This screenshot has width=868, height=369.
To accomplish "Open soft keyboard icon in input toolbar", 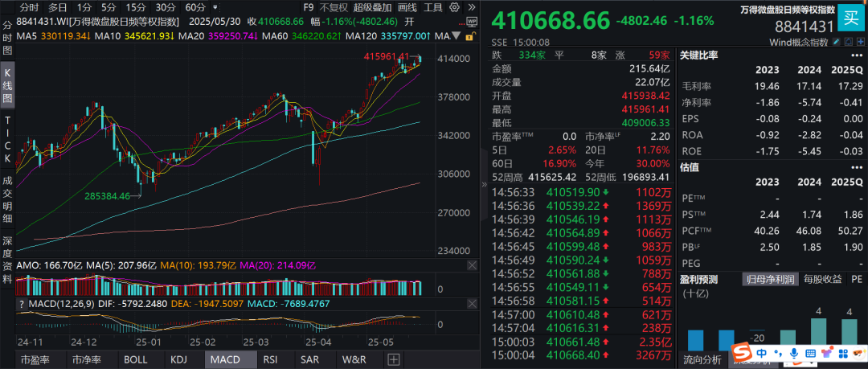I will coord(810,352).
